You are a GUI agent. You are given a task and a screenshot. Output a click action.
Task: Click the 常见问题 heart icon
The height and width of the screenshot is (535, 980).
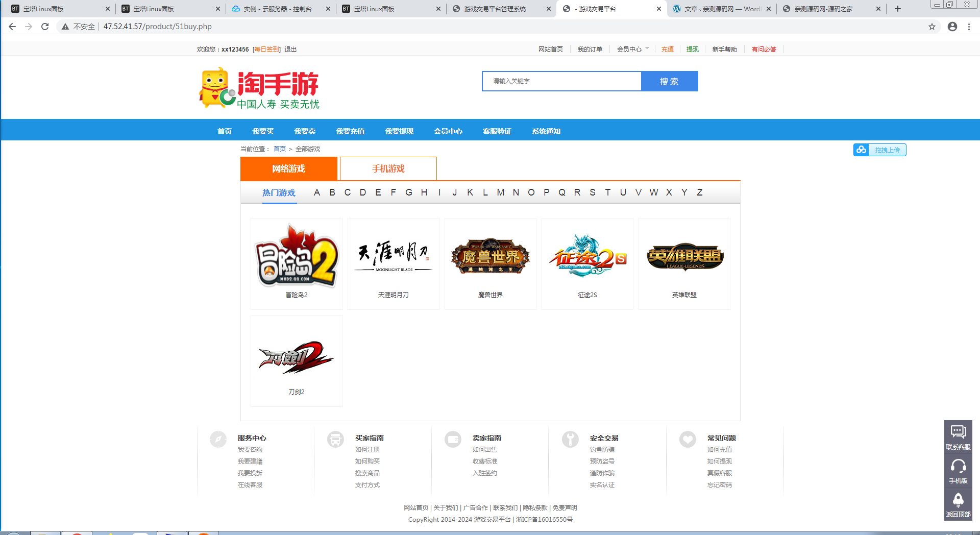pos(688,439)
